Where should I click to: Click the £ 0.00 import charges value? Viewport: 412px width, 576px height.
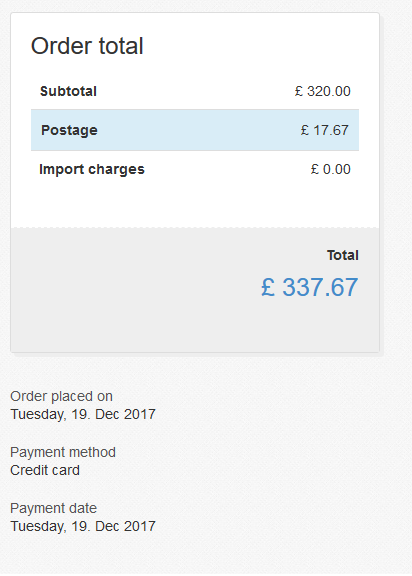pyautogui.click(x=330, y=169)
